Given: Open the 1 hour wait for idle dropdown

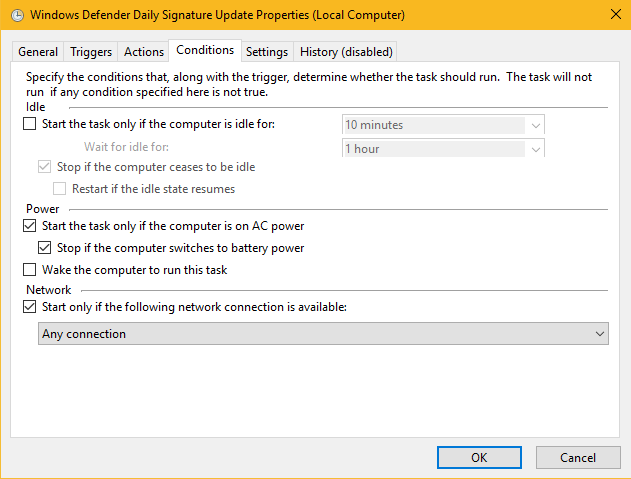Looking at the screenshot, I should coord(443,148).
